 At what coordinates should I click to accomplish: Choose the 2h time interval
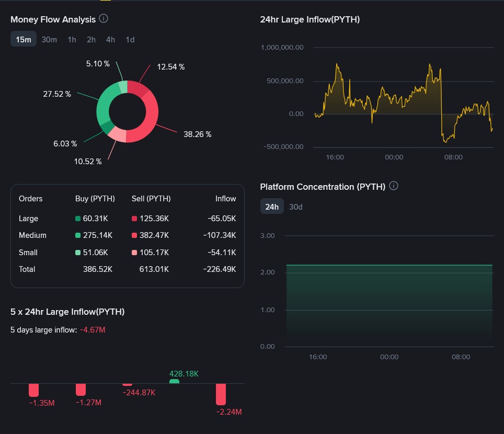[91, 40]
